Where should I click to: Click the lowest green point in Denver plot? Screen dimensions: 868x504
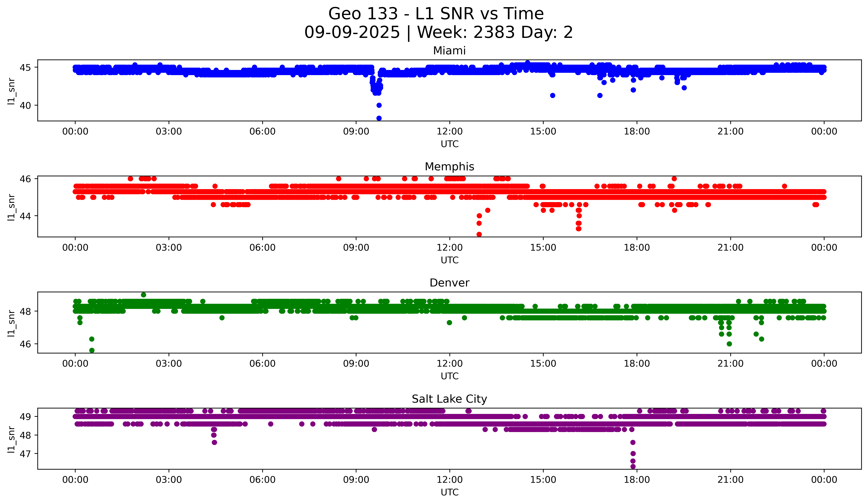[x=92, y=350]
